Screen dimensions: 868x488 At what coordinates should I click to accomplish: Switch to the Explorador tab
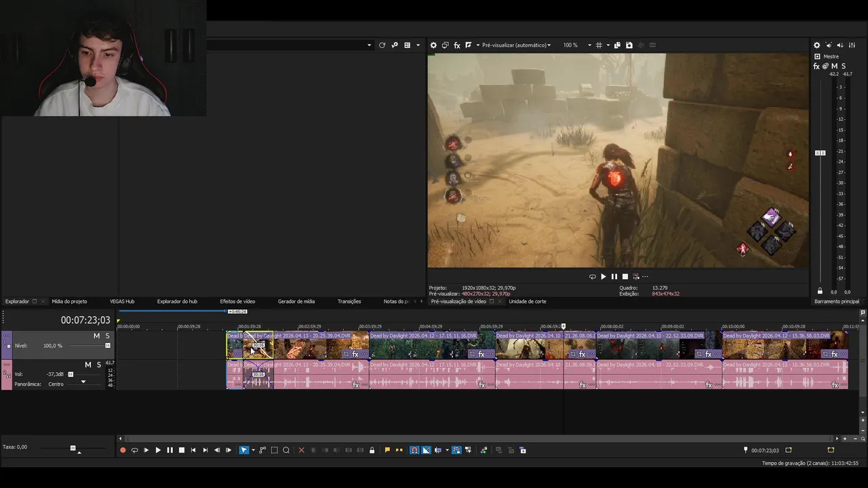point(17,302)
